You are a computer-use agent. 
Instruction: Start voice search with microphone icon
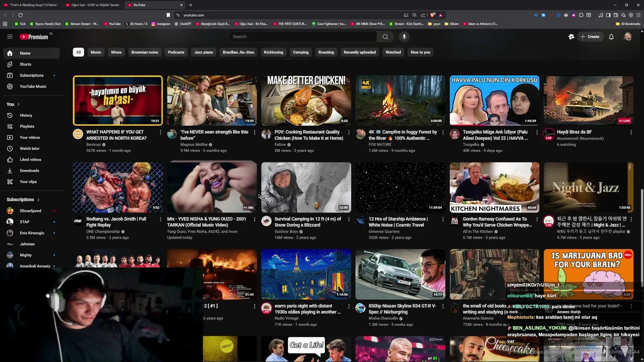[x=404, y=37]
